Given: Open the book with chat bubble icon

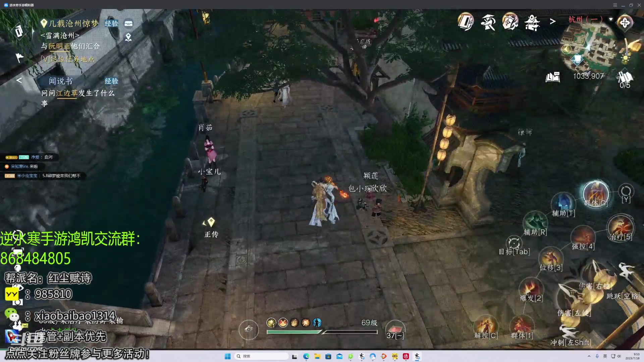Looking at the screenshot, I should pyautogui.click(x=553, y=77).
